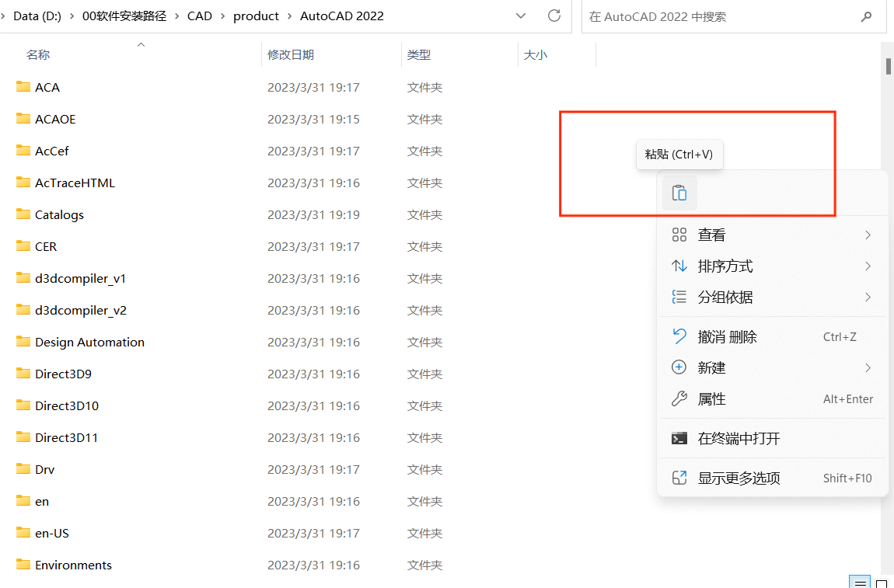Navigate to CAD via the breadcrumb

200,16
